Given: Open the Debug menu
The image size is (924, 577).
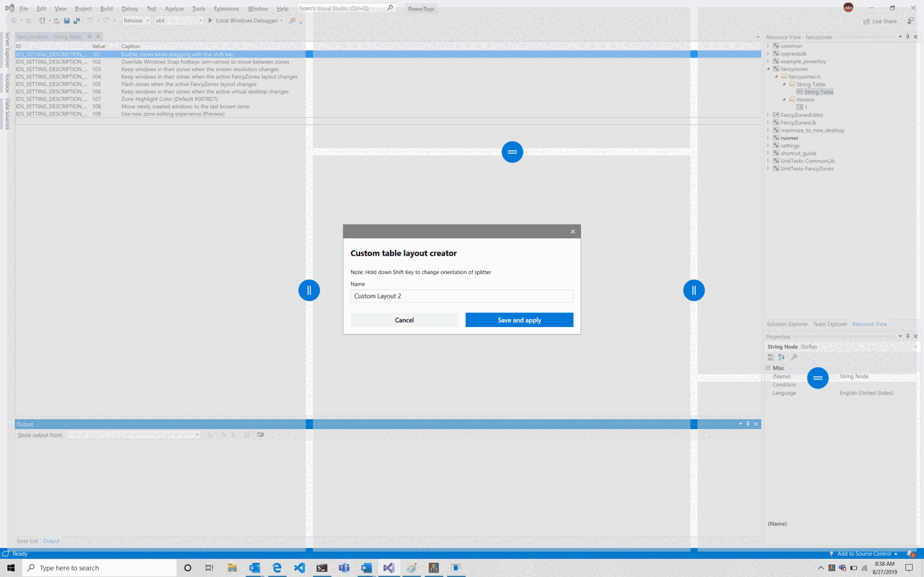Looking at the screenshot, I should coord(129,8).
